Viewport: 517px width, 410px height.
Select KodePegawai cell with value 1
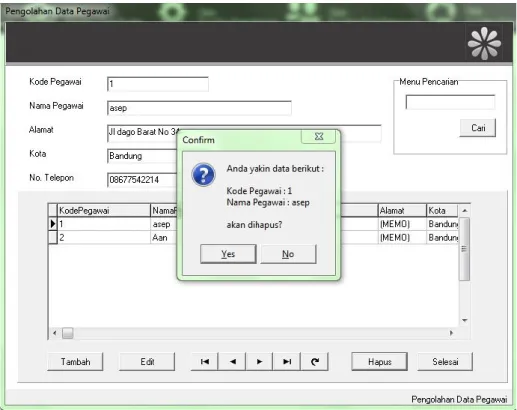104,224
